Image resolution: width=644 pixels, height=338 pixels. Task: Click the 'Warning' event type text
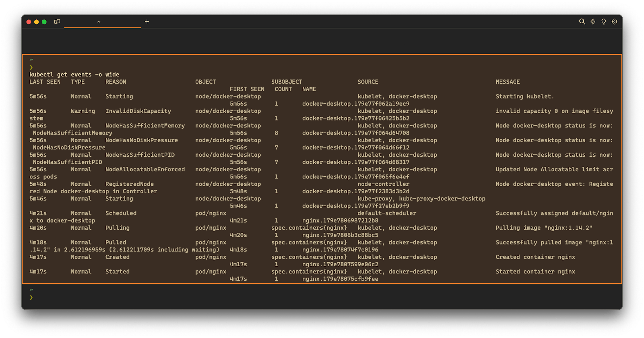click(83, 111)
